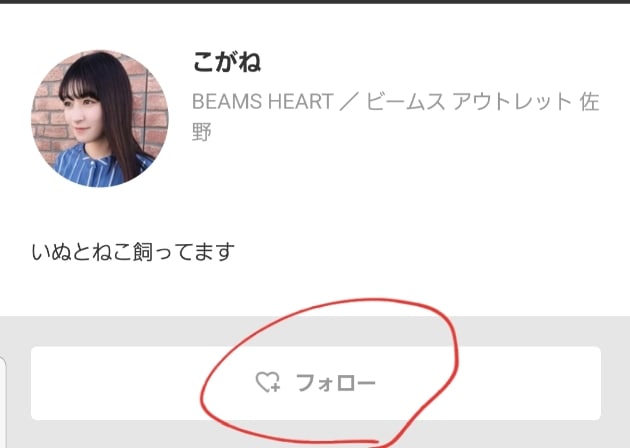630x448 pixels.
Task: Click the slash separator after BEAMS HEART
Action: coord(350,102)
